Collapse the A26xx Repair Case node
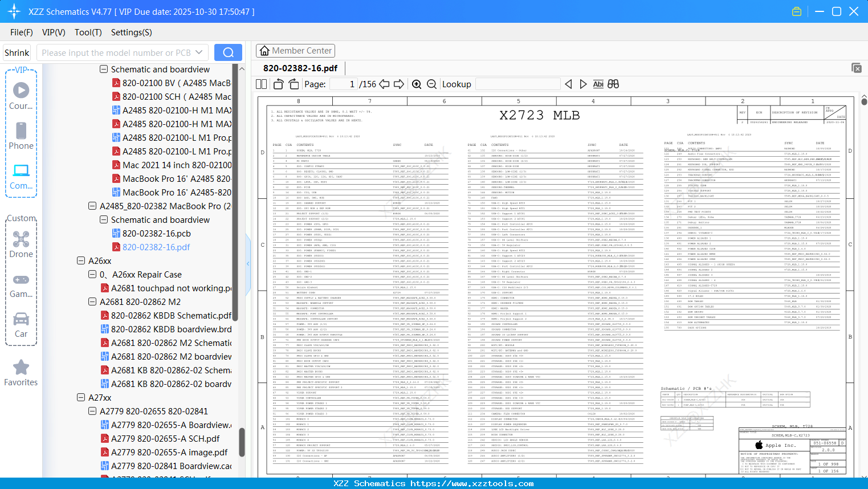Image resolution: width=868 pixels, height=489 pixels. [92, 275]
